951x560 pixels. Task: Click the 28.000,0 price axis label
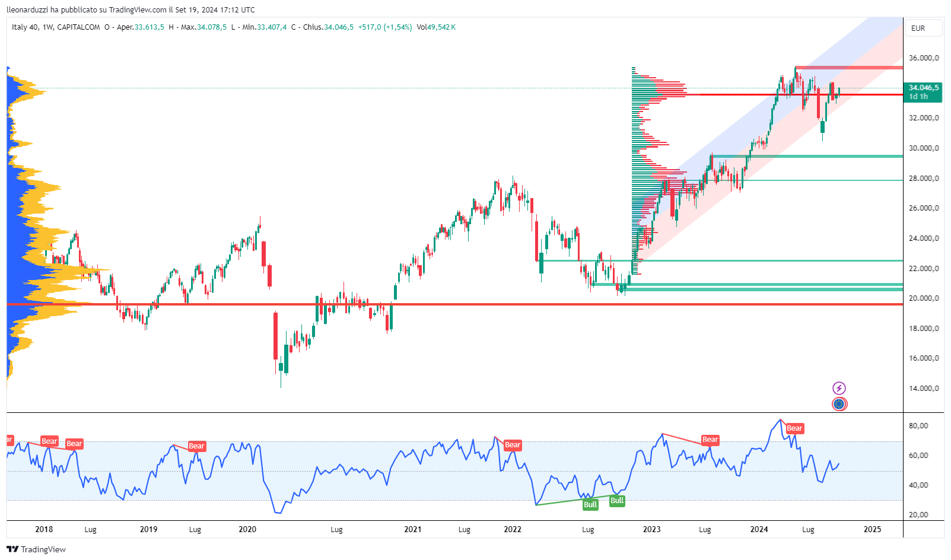click(x=924, y=179)
